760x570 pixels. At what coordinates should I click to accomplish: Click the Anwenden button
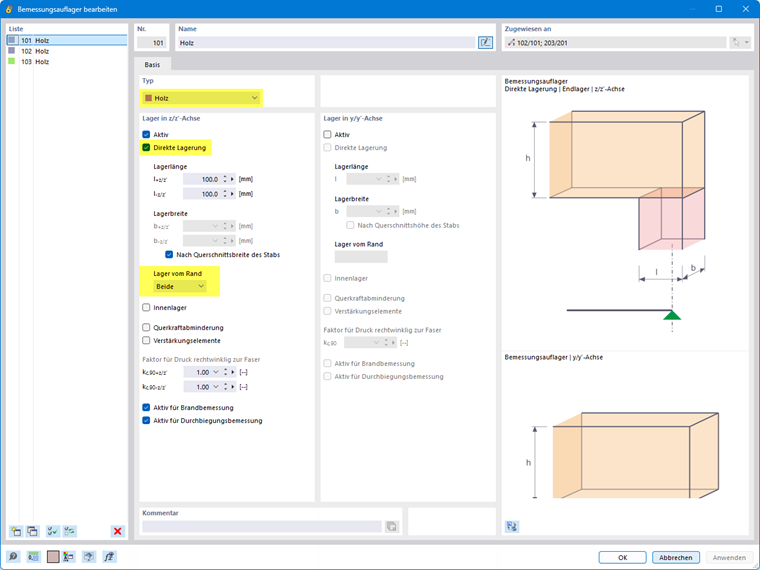729,557
